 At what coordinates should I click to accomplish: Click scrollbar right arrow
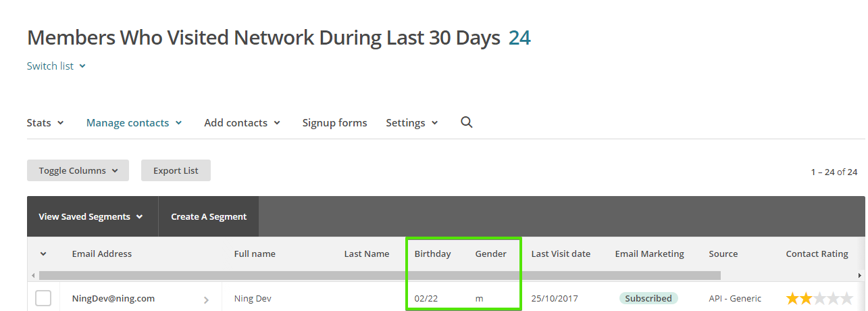click(x=860, y=276)
